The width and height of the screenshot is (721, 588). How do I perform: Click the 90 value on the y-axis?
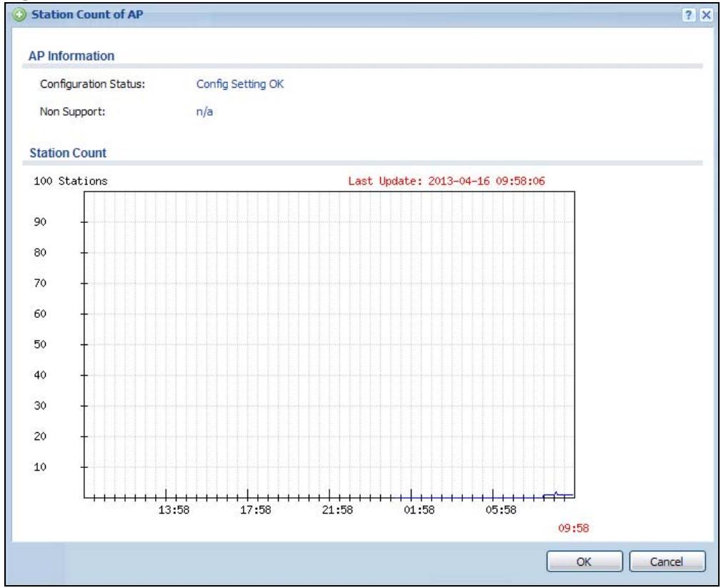pos(40,222)
